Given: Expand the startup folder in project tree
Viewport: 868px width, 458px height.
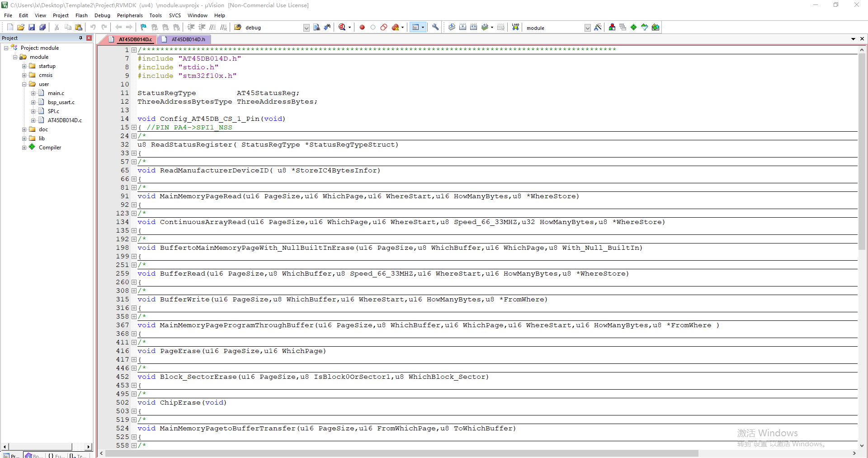Looking at the screenshot, I should (x=24, y=66).
